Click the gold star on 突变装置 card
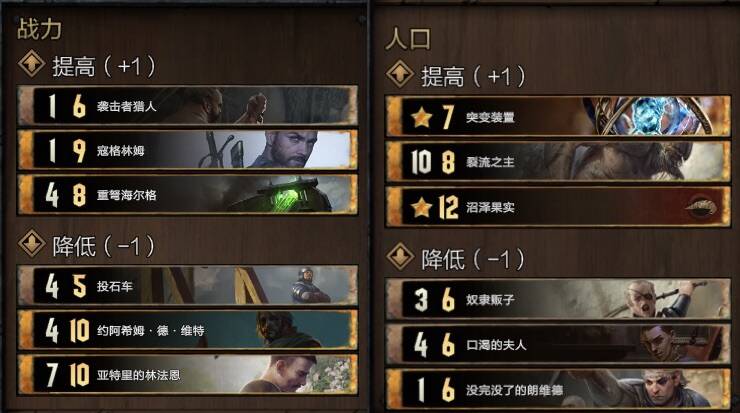 pos(421,117)
